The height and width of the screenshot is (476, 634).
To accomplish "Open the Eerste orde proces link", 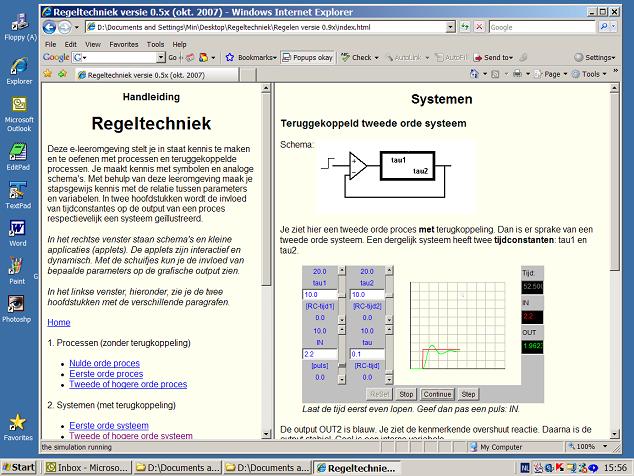I will [106, 374].
